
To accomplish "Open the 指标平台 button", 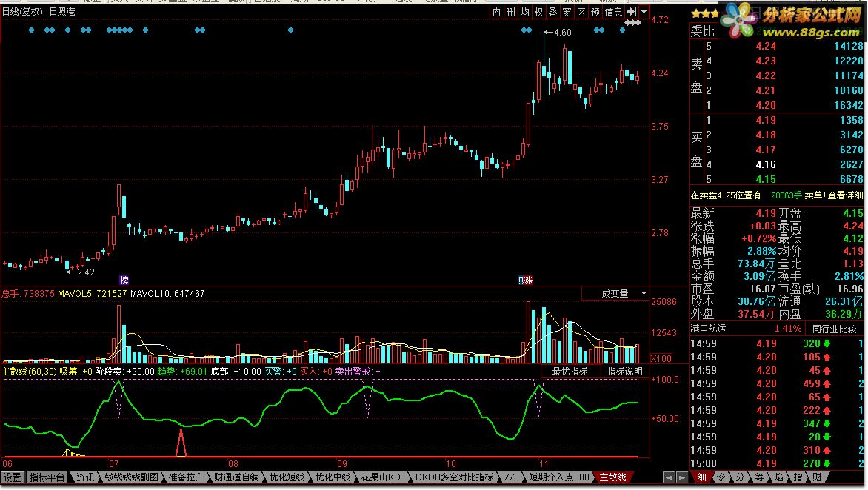I will pos(47,477).
